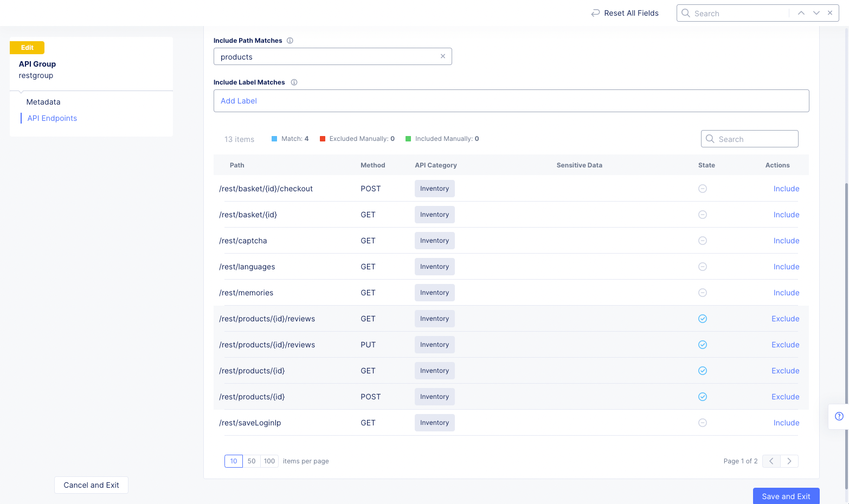Click Add Label under Include Label Matches

239,101
